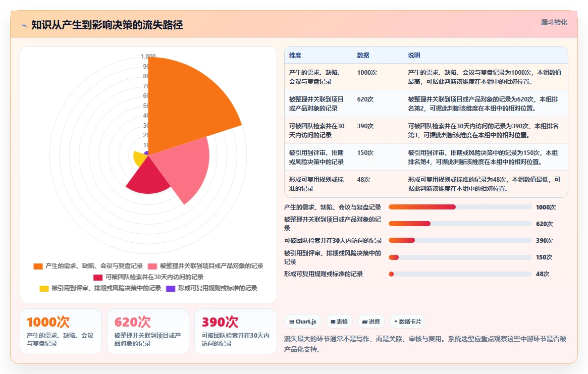Toggle orange legend swatch for 产生的需求、缺陷、会议与复盘记录
The height and width of the screenshot is (374, 588).
tap(38, 266)
